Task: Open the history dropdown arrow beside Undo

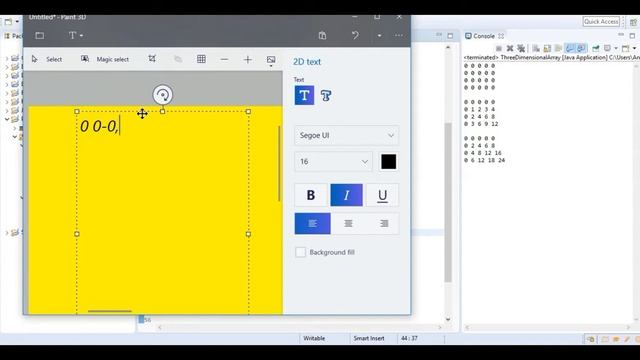Action: pyautogui.click(x=379, y=36)
